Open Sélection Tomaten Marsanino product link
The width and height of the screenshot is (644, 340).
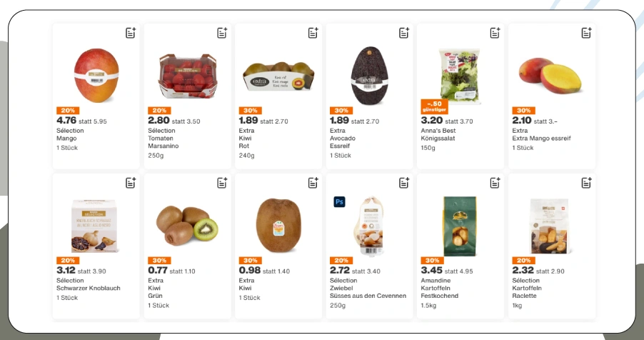pyautogui.click(x=163, y=138)
